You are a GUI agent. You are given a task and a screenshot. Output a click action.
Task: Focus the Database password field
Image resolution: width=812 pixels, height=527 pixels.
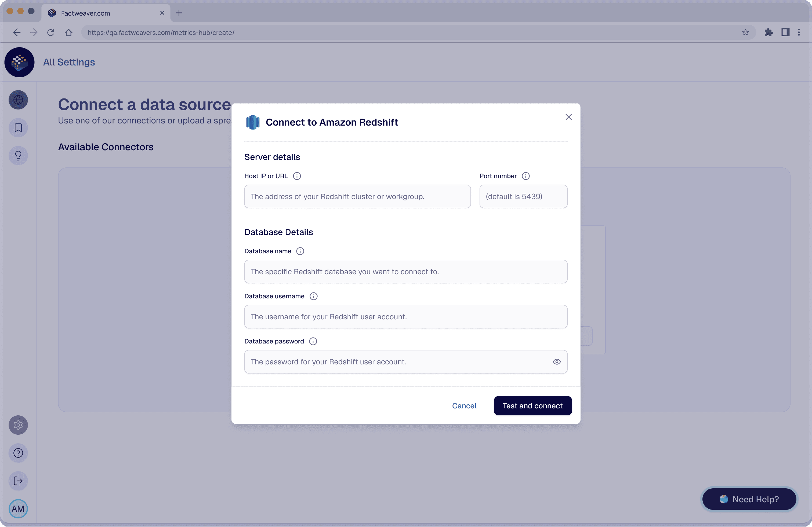coord(406,362)
